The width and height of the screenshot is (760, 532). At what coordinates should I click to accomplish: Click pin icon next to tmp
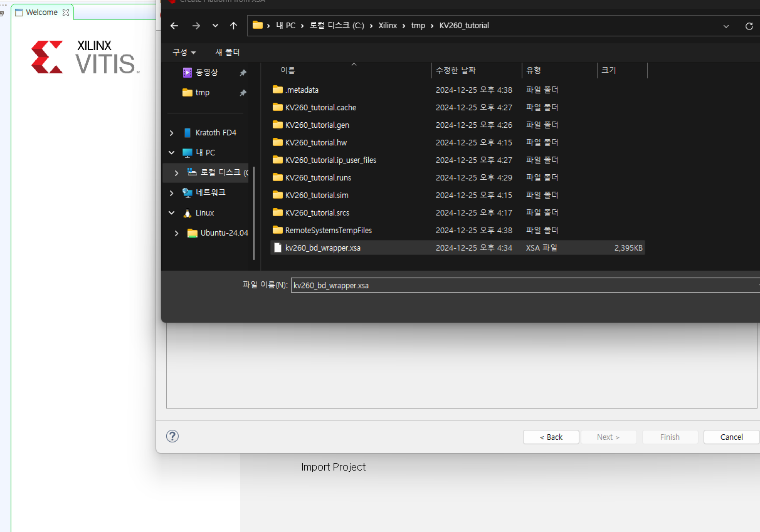point(243,93)
